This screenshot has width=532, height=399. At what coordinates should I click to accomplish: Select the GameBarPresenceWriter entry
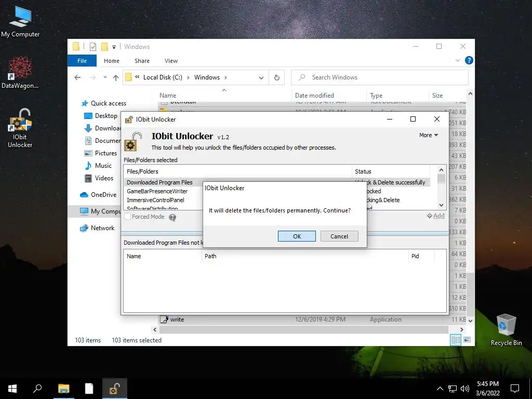point(157,191)
